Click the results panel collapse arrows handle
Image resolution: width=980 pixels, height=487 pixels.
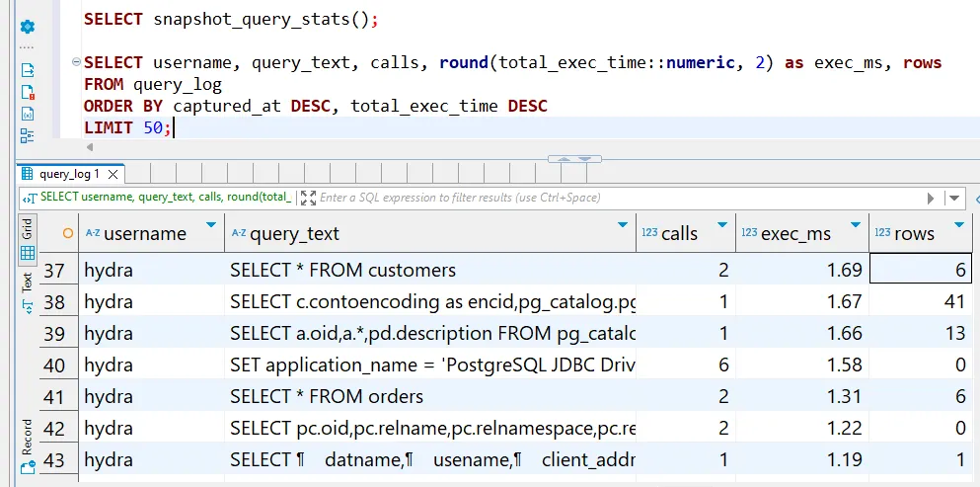(574, 159)
